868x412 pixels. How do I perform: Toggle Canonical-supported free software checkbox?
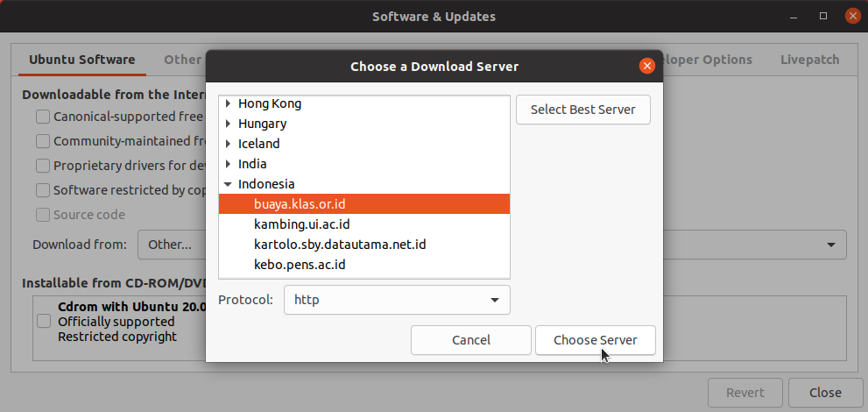pos(43,117)
